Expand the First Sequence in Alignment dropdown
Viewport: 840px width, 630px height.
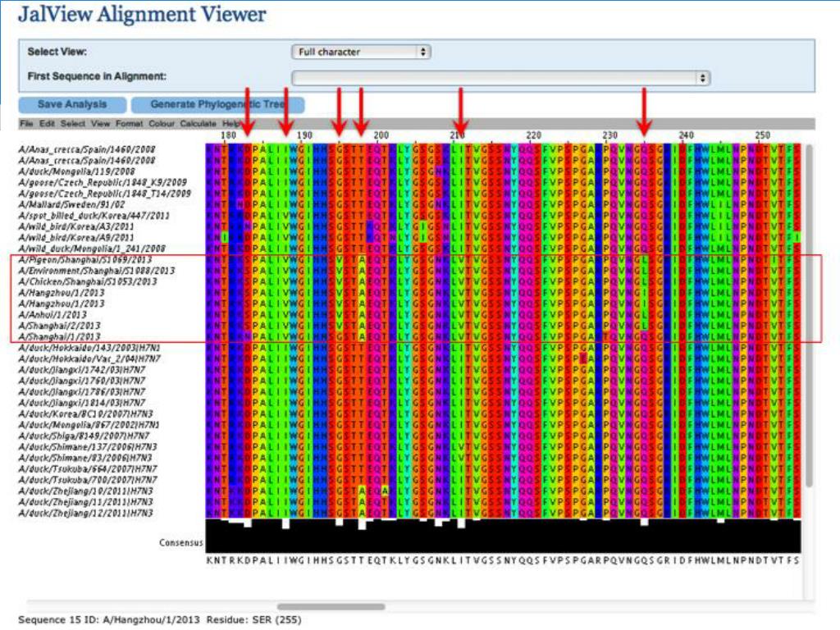point(500,77)
